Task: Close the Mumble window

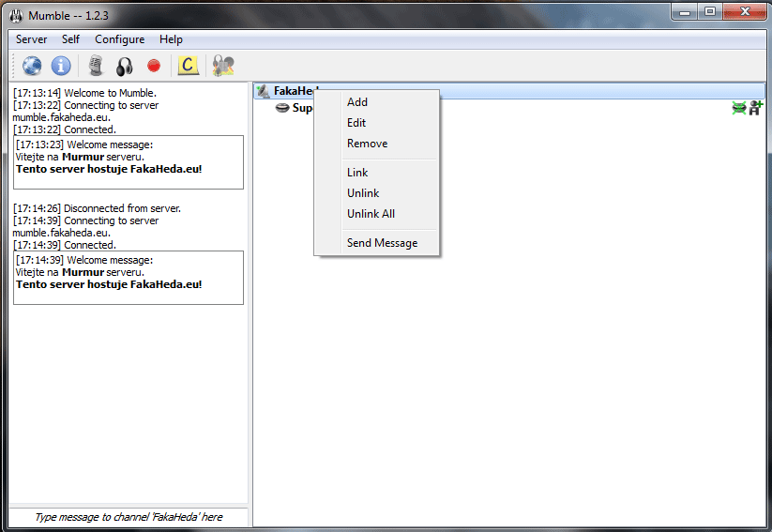Action: [745, 11]
